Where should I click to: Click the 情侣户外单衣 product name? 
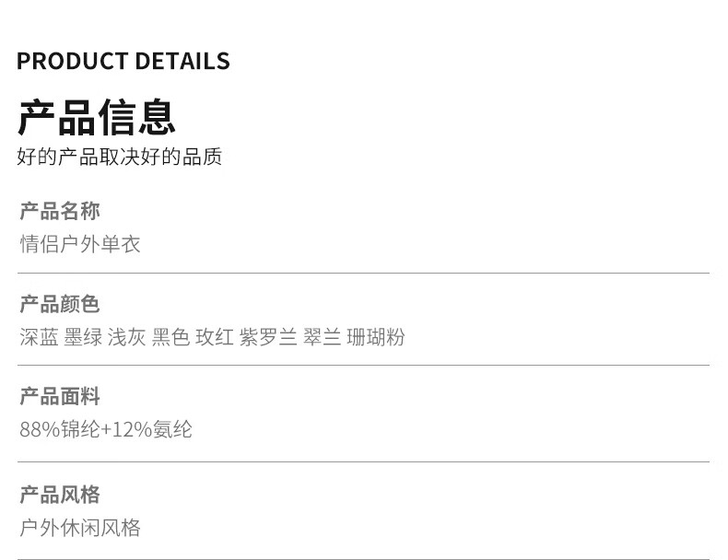click(80, 244)
